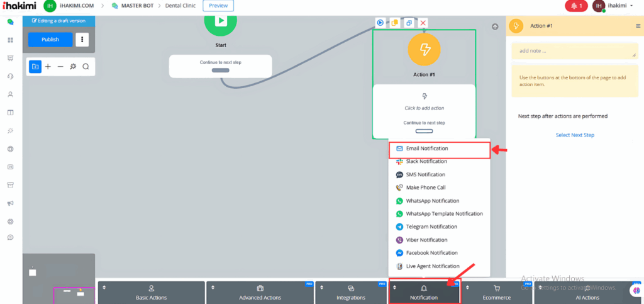Open the ihakimi user account dropdown

pyautogui.click(x=616, y=6)
